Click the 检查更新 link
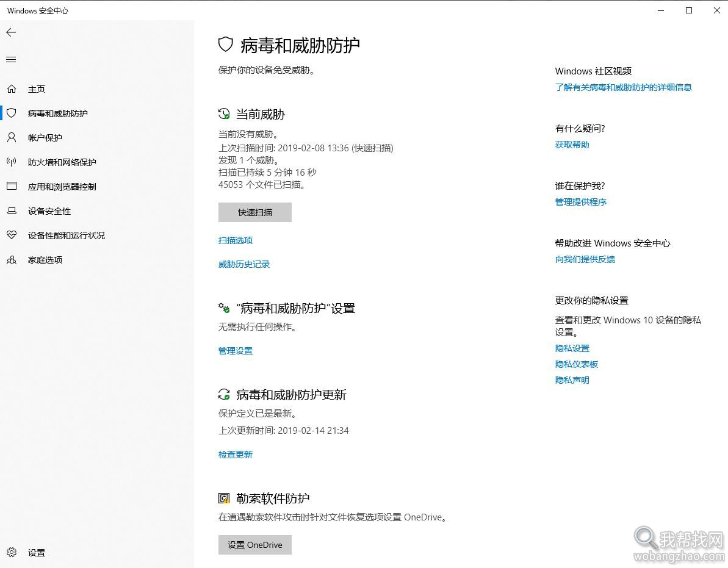The height and width of the screenshot is (568, 728). click(x=236, y=455)
